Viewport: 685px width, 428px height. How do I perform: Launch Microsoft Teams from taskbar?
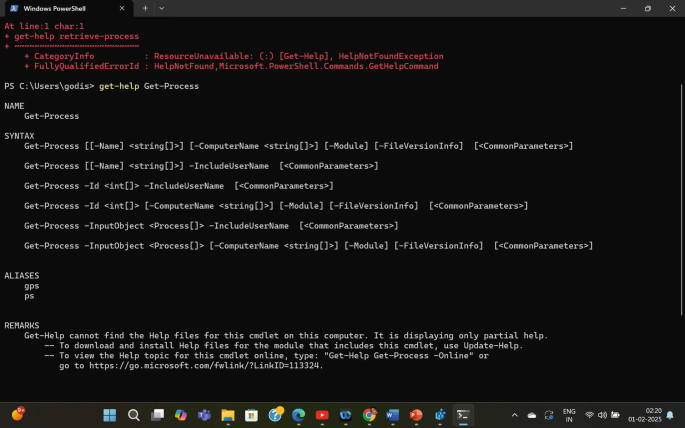[x=204, y=415]
